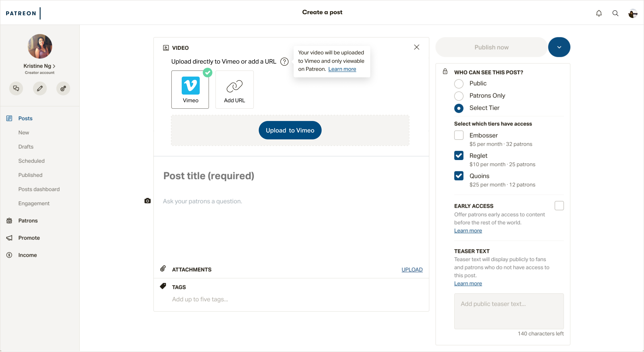
Task: Click the pencil edit icon in sidebar
Action: pos(40,89)
